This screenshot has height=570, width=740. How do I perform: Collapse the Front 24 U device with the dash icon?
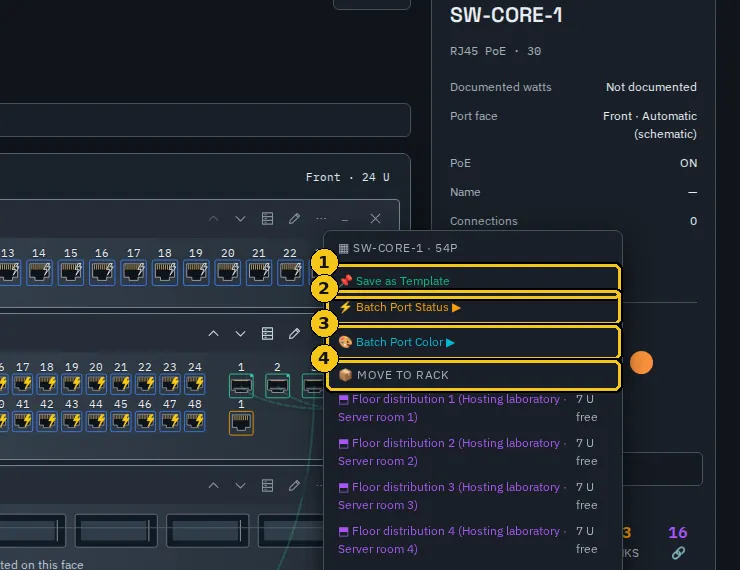345,220
